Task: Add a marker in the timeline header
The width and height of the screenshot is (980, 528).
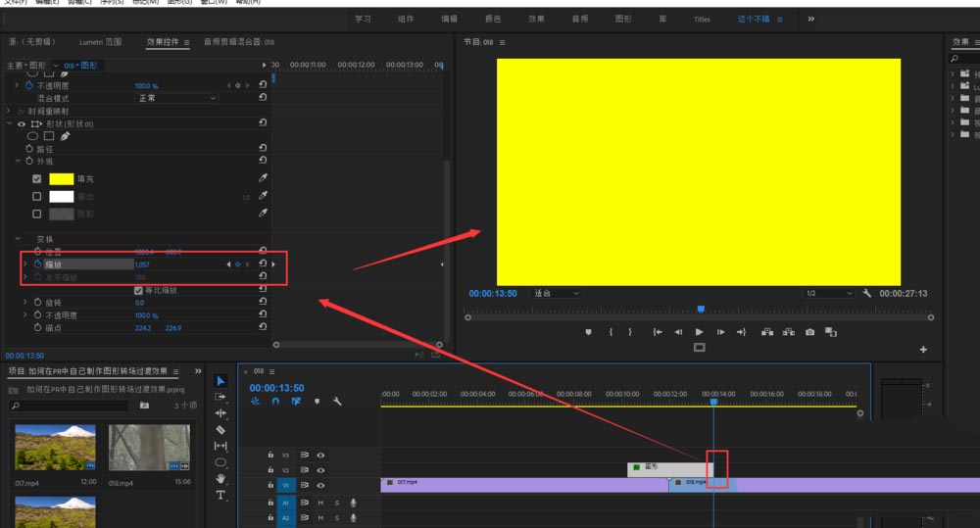Action: (x=317, y=402)
